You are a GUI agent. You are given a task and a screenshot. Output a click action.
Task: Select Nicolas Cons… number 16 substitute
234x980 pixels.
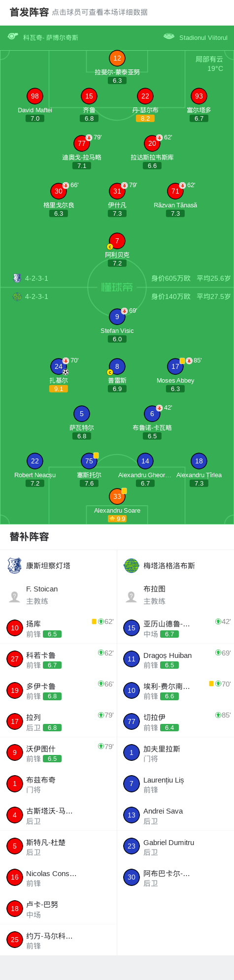pyautogui.click(x=59, y=878)
